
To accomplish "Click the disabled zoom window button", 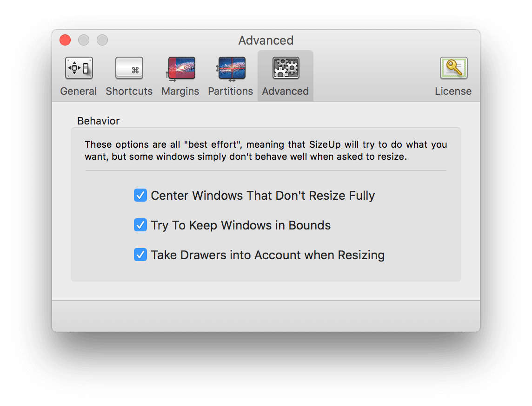I will (x=102, y=40).
